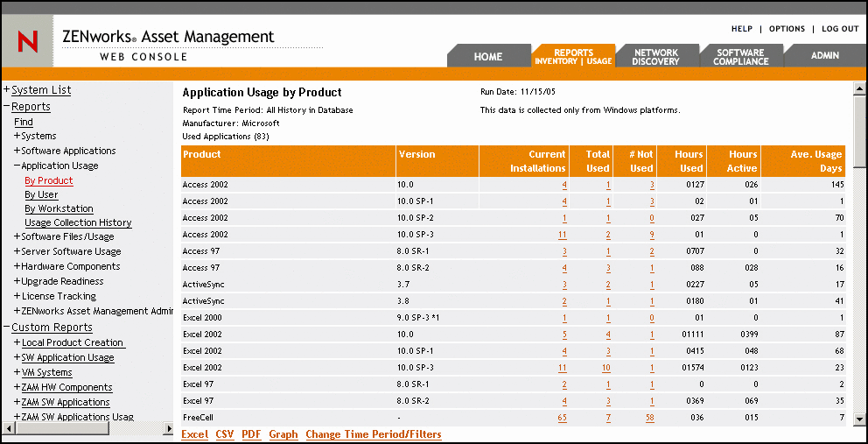Expand Server Software Usage node
Image resolution: width=868 pixels, height=444 pixels.
point(17,251)
